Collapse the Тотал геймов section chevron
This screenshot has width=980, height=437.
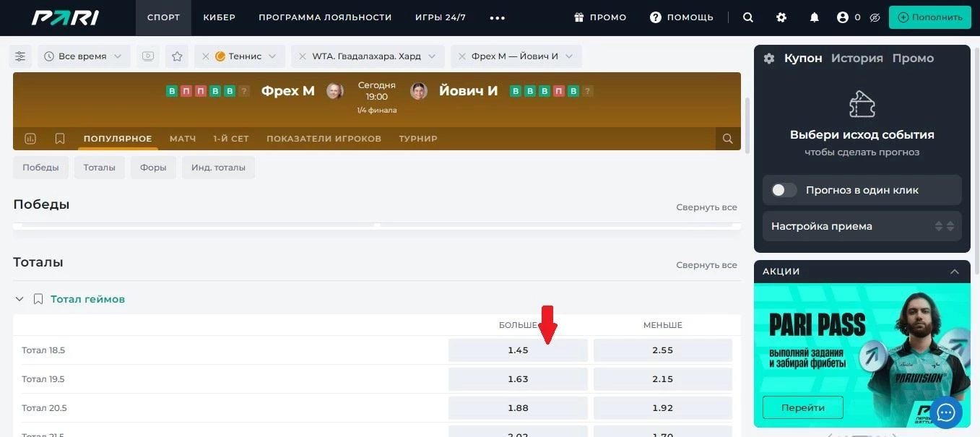(19, 299)
